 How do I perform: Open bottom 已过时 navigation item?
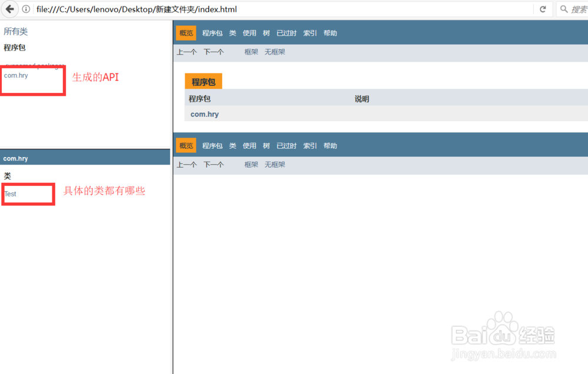[286, 146]
